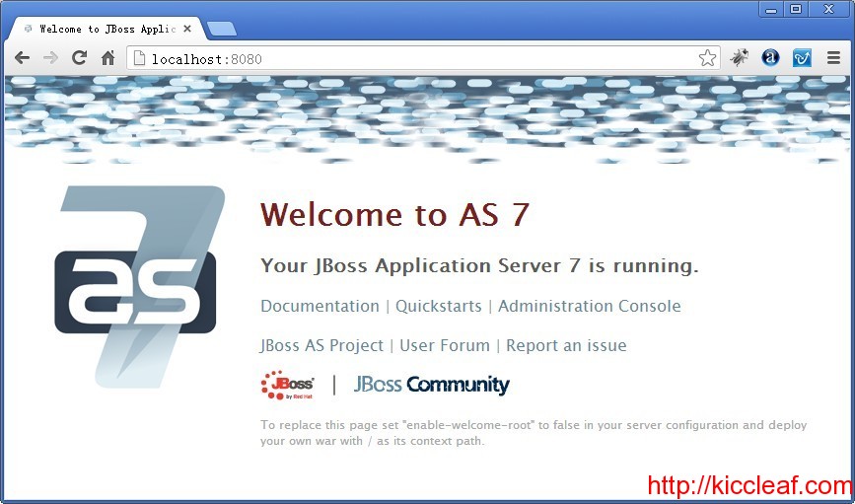The image size is (855, 504).
Task: Open a new tab
Action: tap(222, 29)
